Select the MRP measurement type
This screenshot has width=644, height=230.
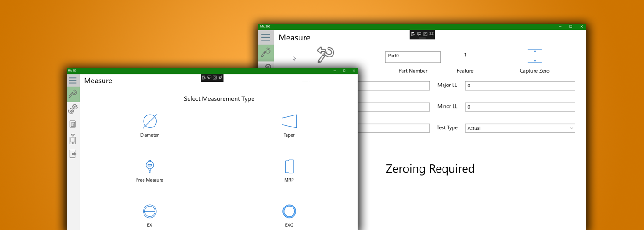[x=289, y=167]
